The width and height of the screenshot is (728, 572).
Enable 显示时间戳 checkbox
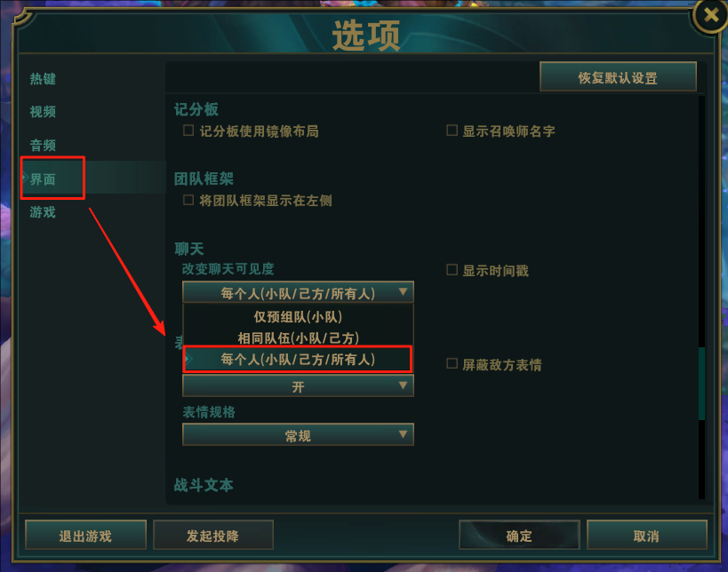452,270
